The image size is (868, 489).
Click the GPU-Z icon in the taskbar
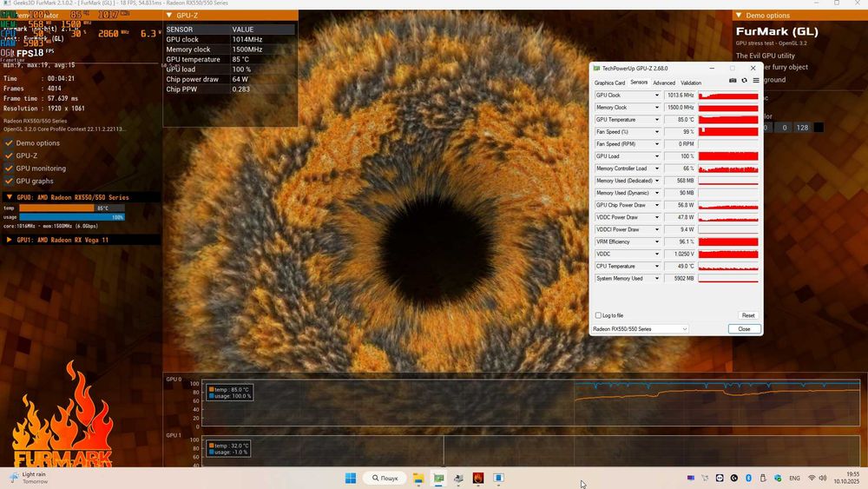pyautogui.click(x=438, y=478)
